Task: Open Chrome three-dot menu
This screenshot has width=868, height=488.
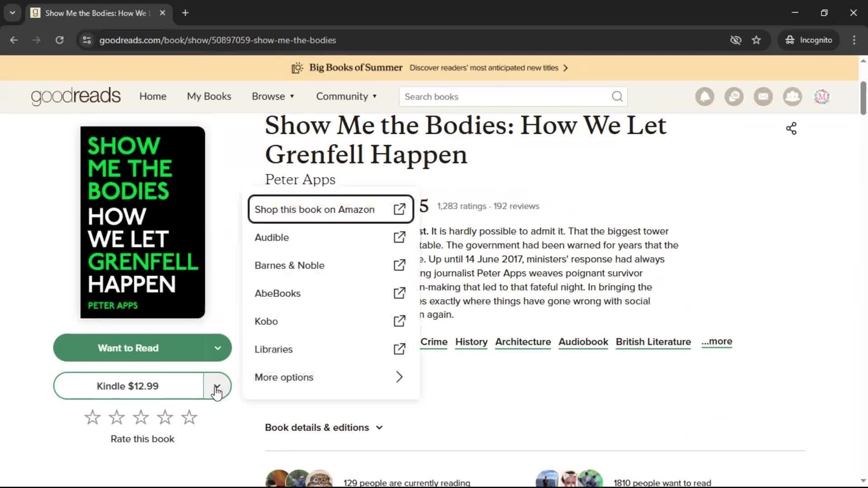Action: (x=854, y=40)
